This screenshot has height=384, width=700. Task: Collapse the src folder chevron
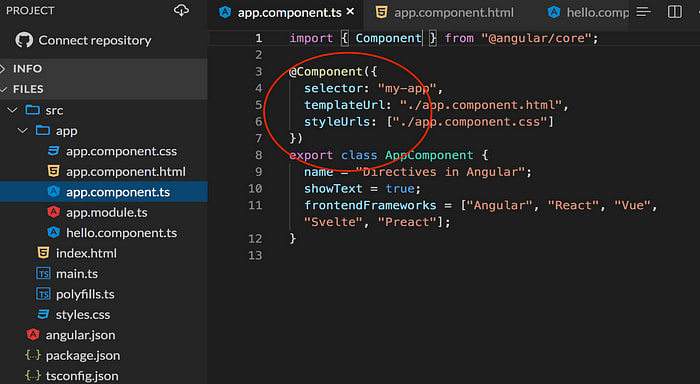click(x=12, y=110)
